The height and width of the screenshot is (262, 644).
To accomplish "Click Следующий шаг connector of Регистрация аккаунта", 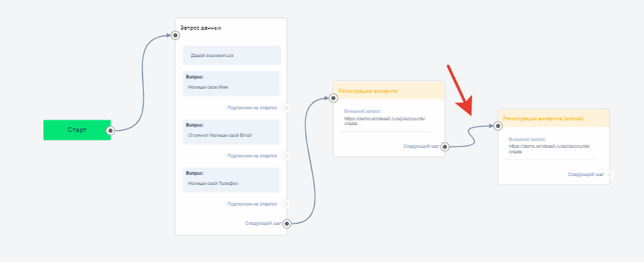I will pyautogui.click(x=445, y=146).
